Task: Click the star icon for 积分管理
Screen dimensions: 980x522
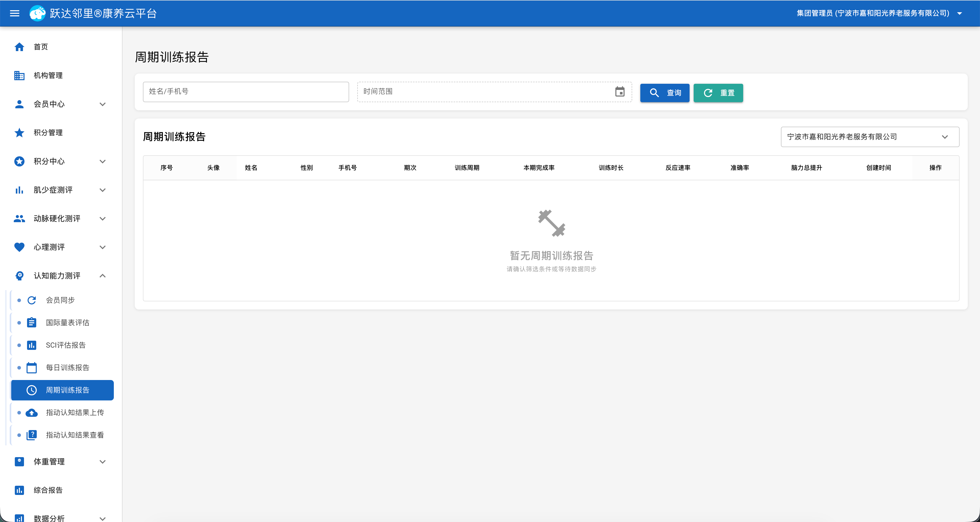Action: 19,133
